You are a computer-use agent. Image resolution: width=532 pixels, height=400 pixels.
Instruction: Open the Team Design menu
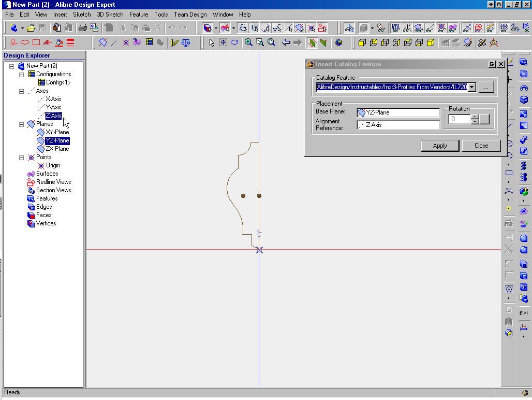point(190,15)
